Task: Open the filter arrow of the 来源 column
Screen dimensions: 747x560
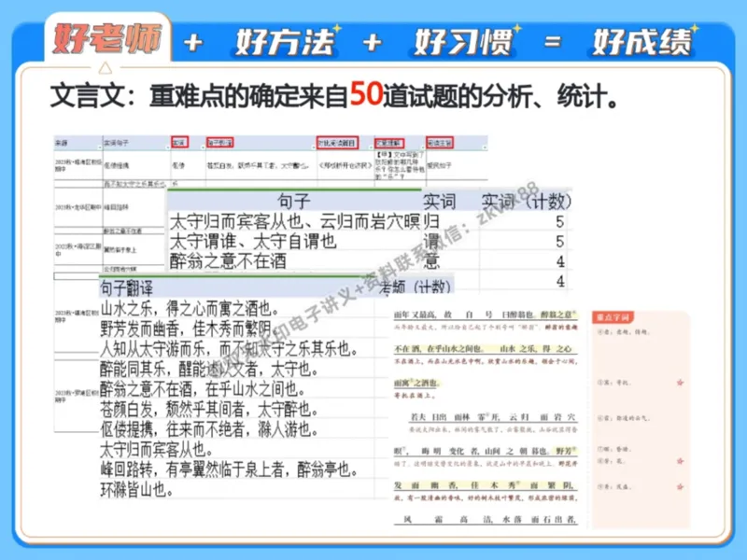Action: click(x=100, y=147)
